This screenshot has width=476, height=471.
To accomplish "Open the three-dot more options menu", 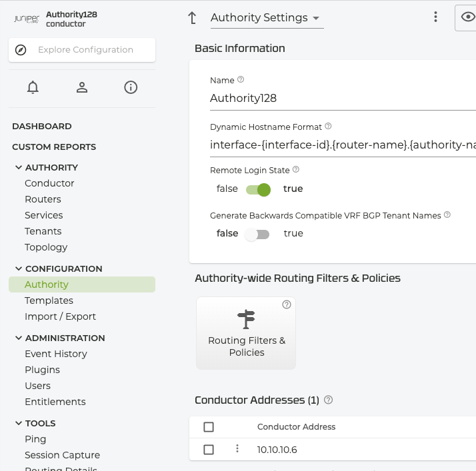I will (x=435, y=17).
